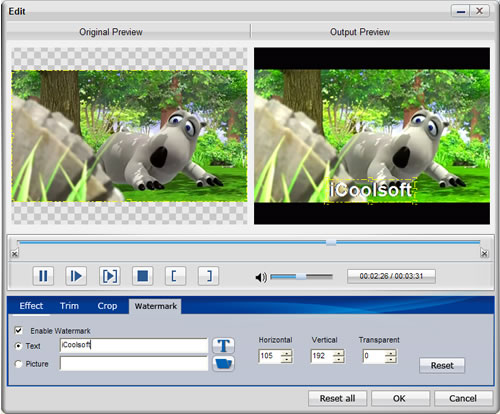Select the Watermark tab
Screen dimensions: 500x414
155,306
